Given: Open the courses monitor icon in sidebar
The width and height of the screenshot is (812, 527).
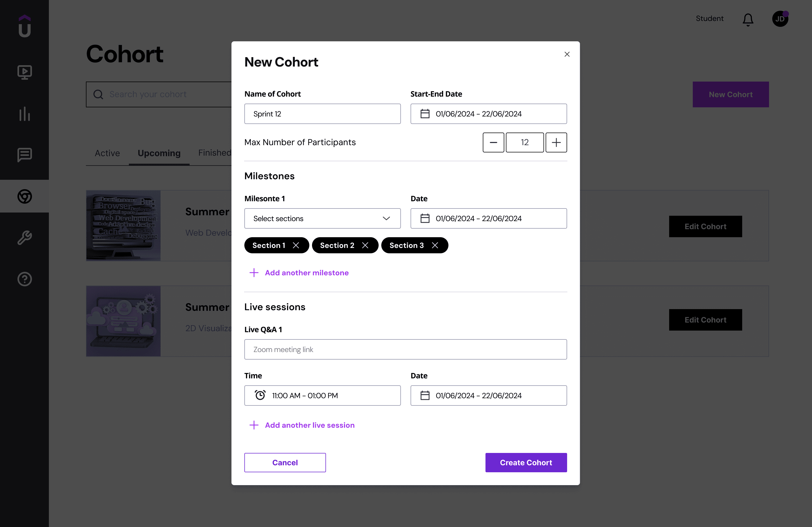Looking at the screenshot, I should point(24,72).
